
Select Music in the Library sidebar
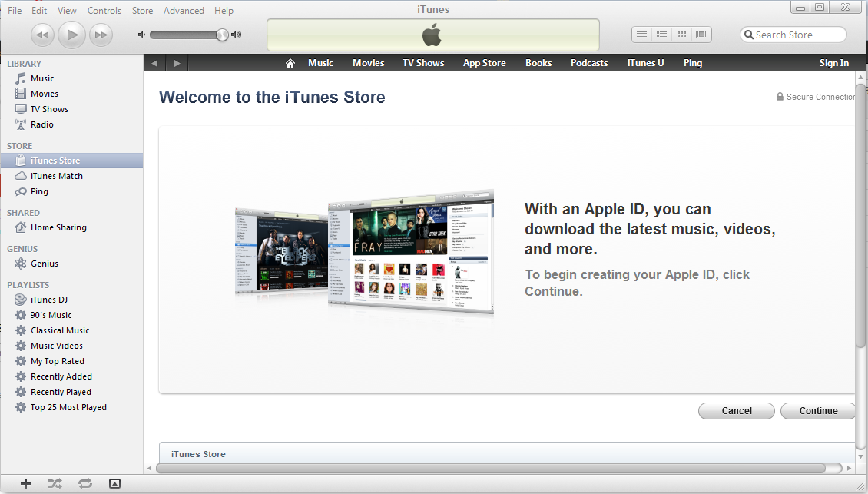point(71,78)
